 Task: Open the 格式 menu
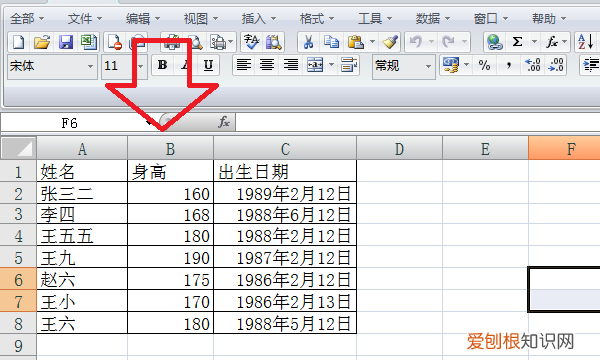click(x=317, y=18)
